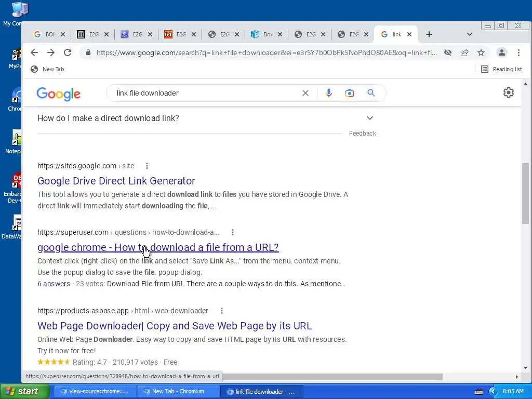Select Embarcadero Dev desktop shortcut
Screen dimensions: 532x399
[13, 188]
